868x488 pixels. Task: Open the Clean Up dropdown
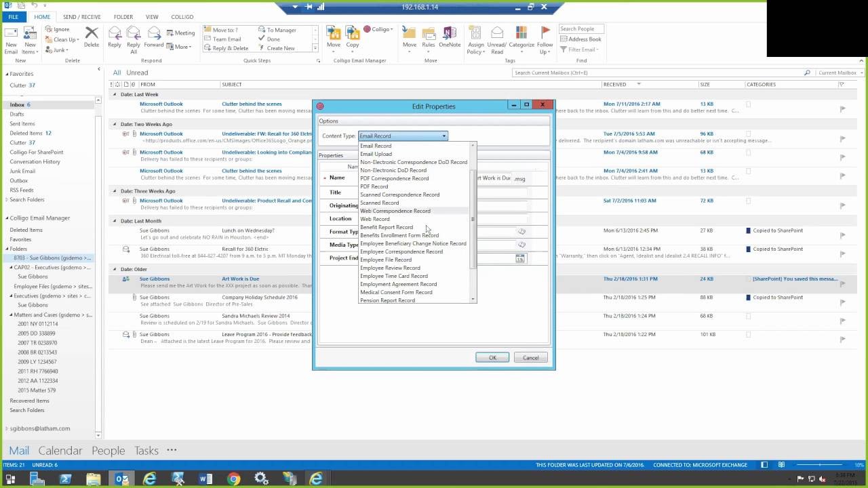pyautogui.click(x=61, y=39)
